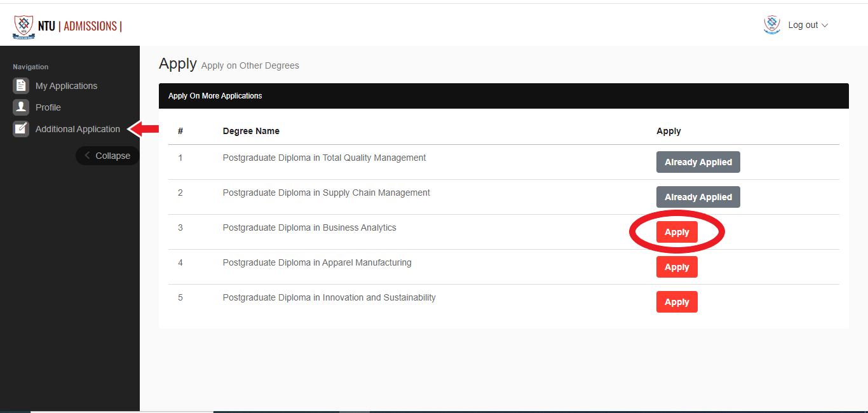Viewport: 868px width, 413px height.
Task: Click Postgraduate Diploma in Total Quality Management text
Action: pyautogui.click(x=324, y=158)
